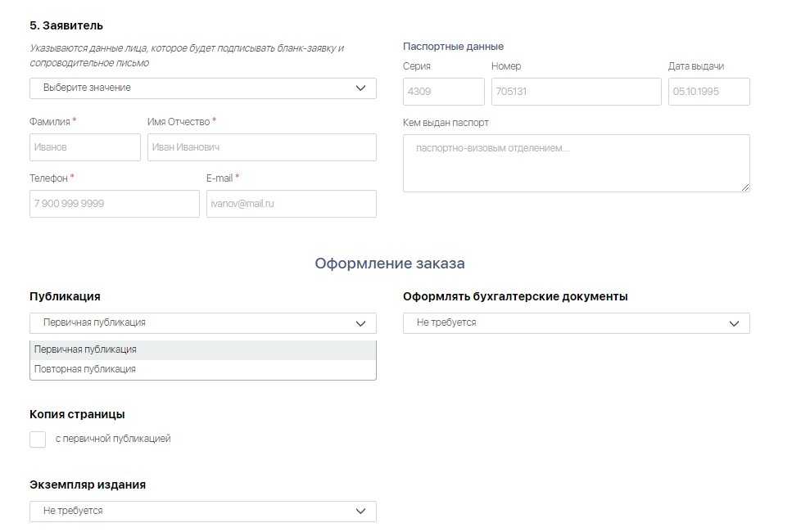Click the chevron arrow of Публикация dropdown
801x532 pixels.
[360, 323]
